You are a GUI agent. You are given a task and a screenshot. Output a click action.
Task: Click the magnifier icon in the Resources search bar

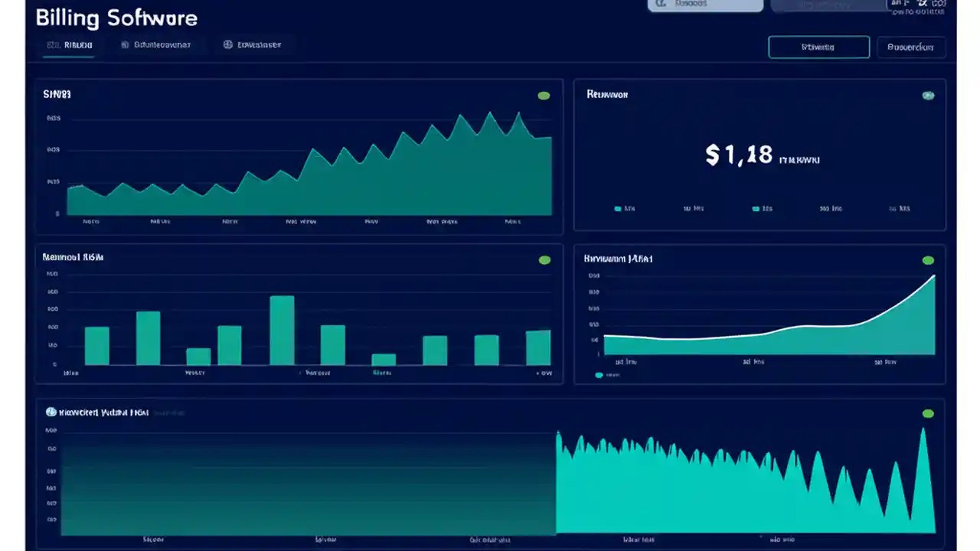pos(661,5)
